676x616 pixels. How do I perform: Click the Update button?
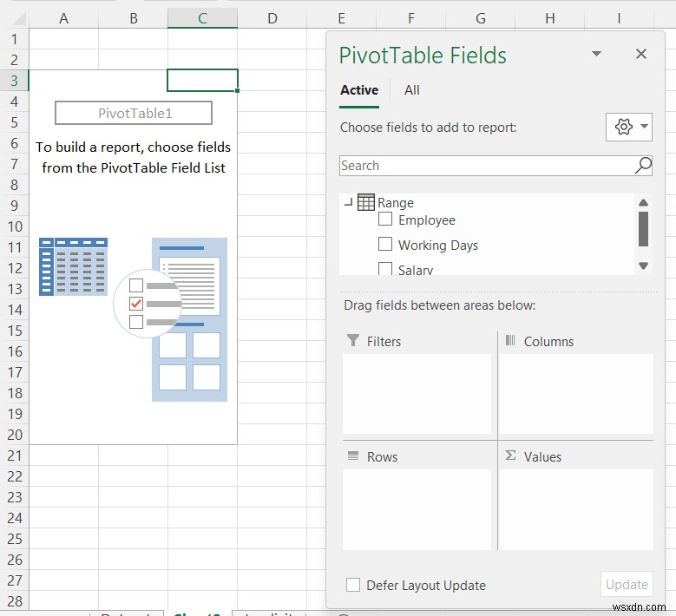coord(627,584)
